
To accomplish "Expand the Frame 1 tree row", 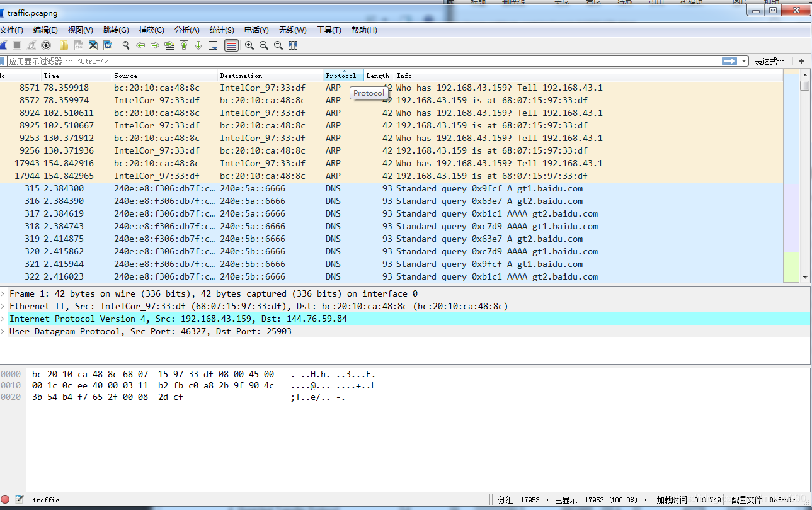I will 3,293.
